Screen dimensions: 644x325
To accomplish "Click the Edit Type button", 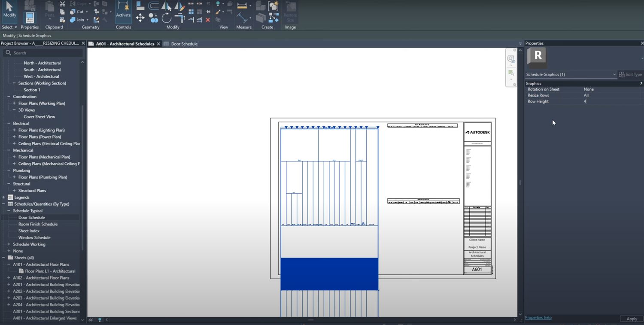I will point(631,75).
